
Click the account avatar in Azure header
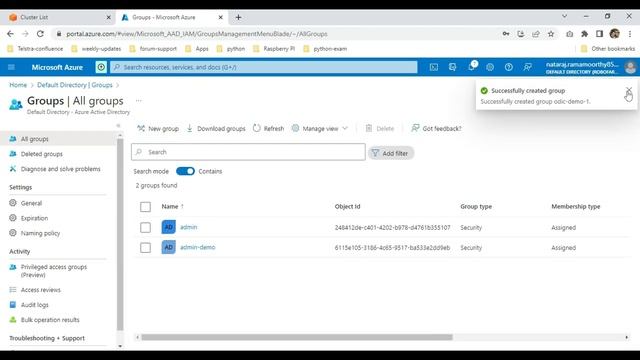[630, 67]
